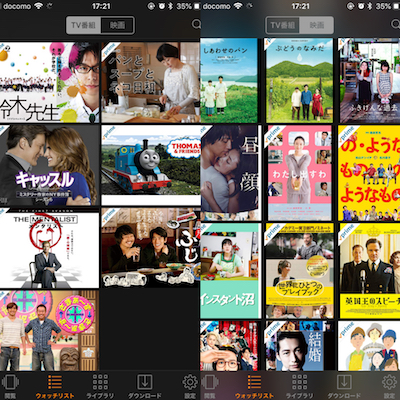Screen dimensions: 400x400
Task: Open キャッスル series thumbnail
Action: click(x=49, y=165)
